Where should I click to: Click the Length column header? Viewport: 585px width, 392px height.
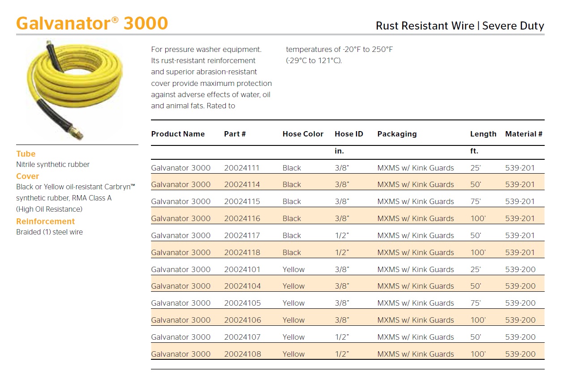click(483, 134)
